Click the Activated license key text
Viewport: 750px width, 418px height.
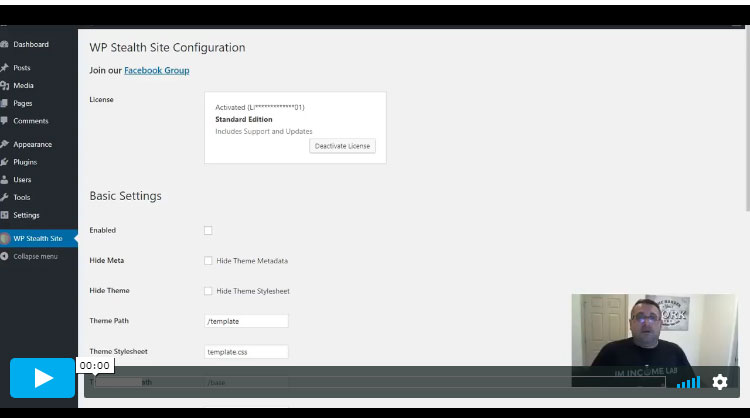pyautogui.click(x=260, y=107)
